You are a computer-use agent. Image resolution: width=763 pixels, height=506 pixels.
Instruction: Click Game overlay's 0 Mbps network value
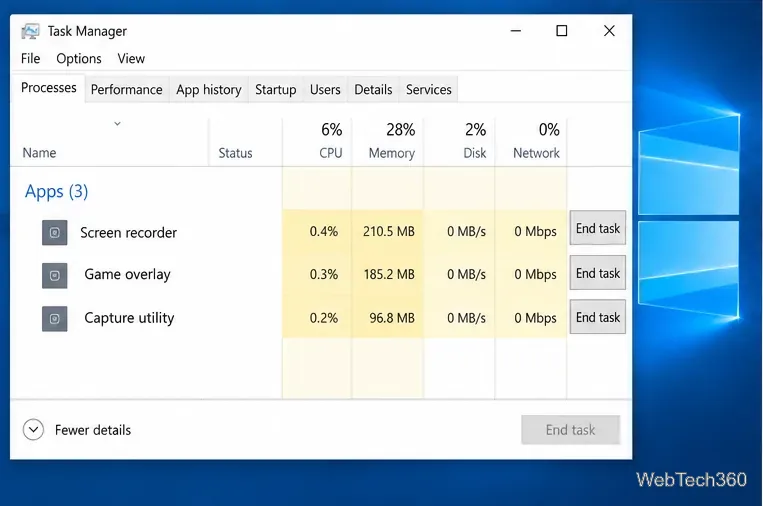point(535,274)
